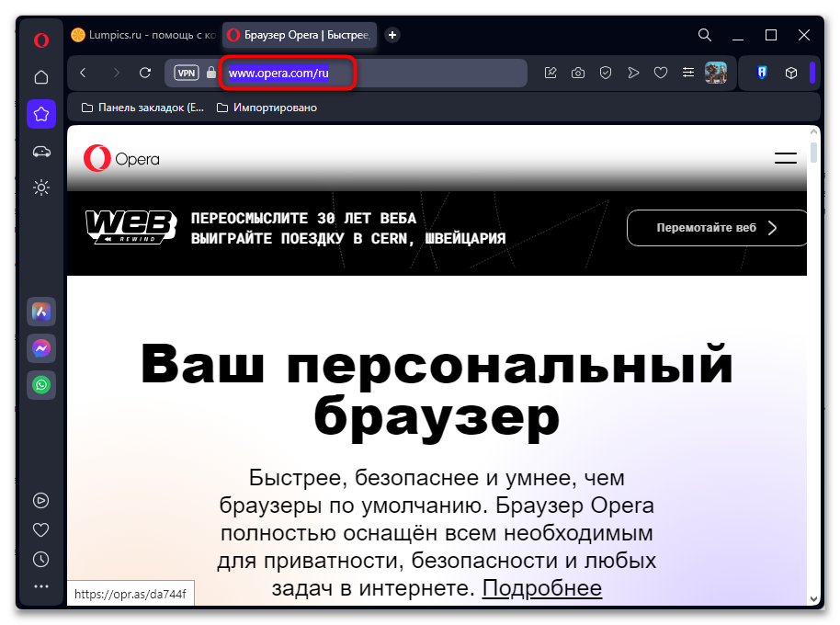Open Панель закладок bookmarks folder

[x=143, y=108]
